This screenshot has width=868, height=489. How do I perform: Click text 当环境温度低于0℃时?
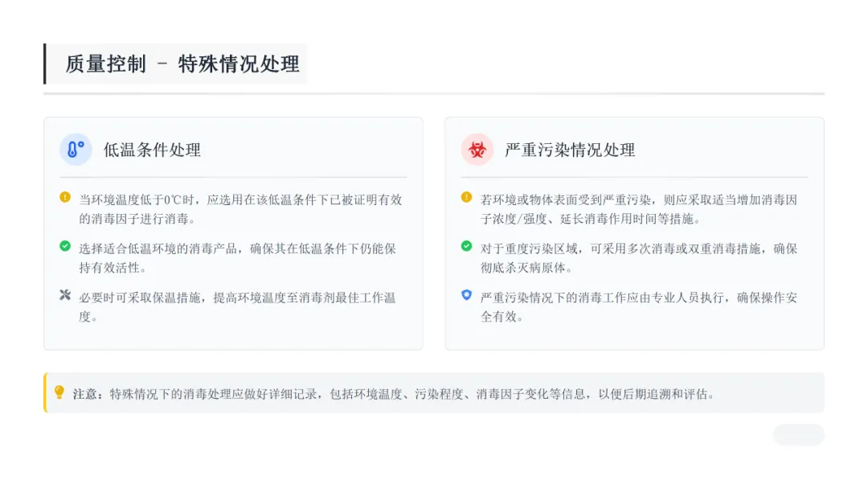tap(137, 200)
